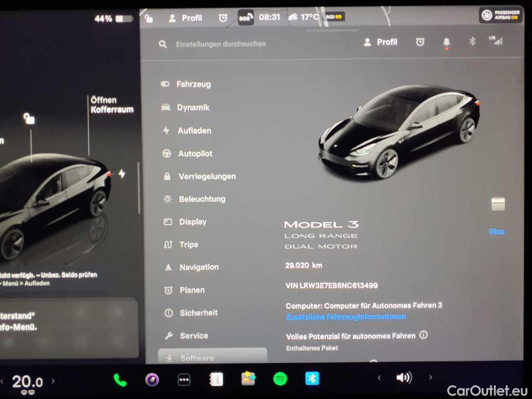Tap the lock icon in top status bar
532x399 pixels.
tap(148, 18)
